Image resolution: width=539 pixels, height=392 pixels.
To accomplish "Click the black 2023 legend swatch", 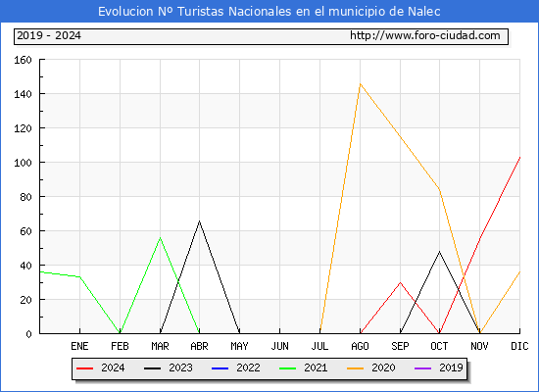I will pyautogui.click(x=152, y=368).
